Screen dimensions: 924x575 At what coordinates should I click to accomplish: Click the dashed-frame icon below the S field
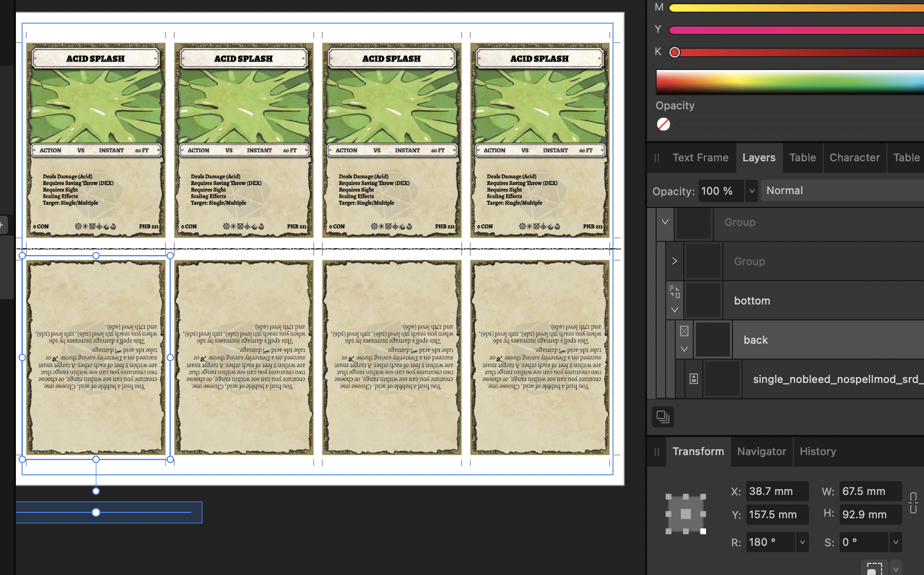click(874, 568)
